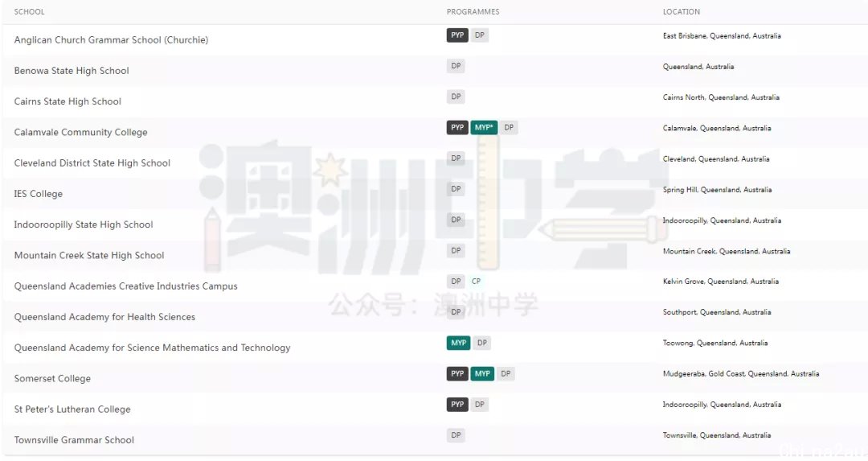This screenshot has width=868, height=461.
Task: Click location Mountain Creek, Queensland, Australia
Action: (x=727, y=251)
